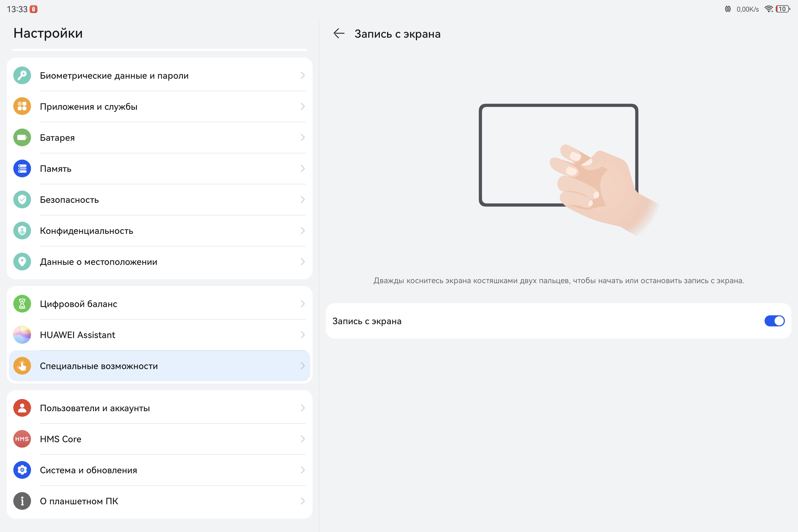The width and height of the screenshot is (798, 532).
Task: Click the Цифровой баланс hourglass icon
Action: pos(22,304)
